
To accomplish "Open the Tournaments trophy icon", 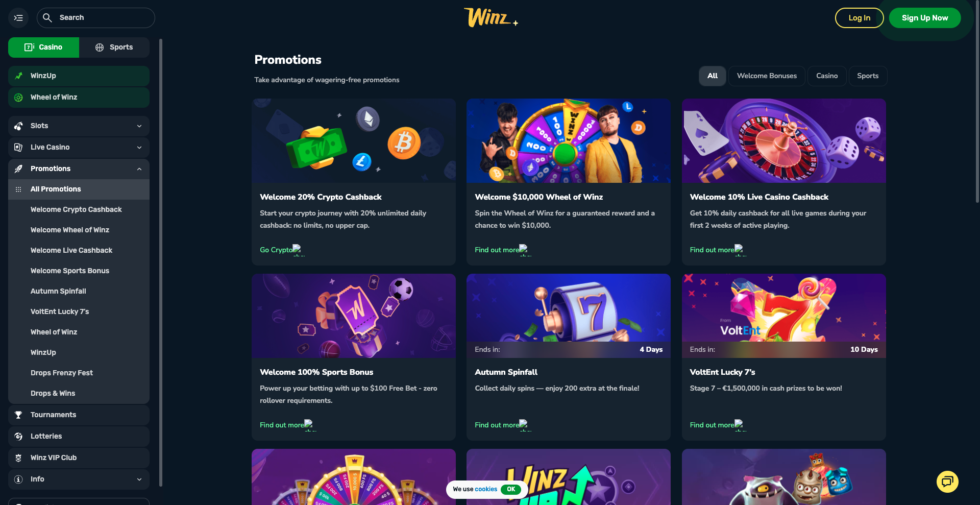I will tap(18, 415).
